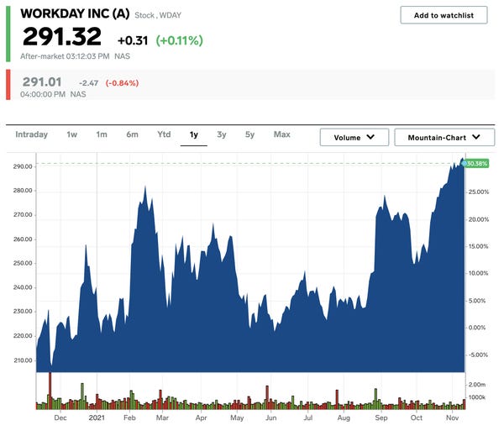Select the 3y time range tab

pyautogui.click(x=222, y=134)
